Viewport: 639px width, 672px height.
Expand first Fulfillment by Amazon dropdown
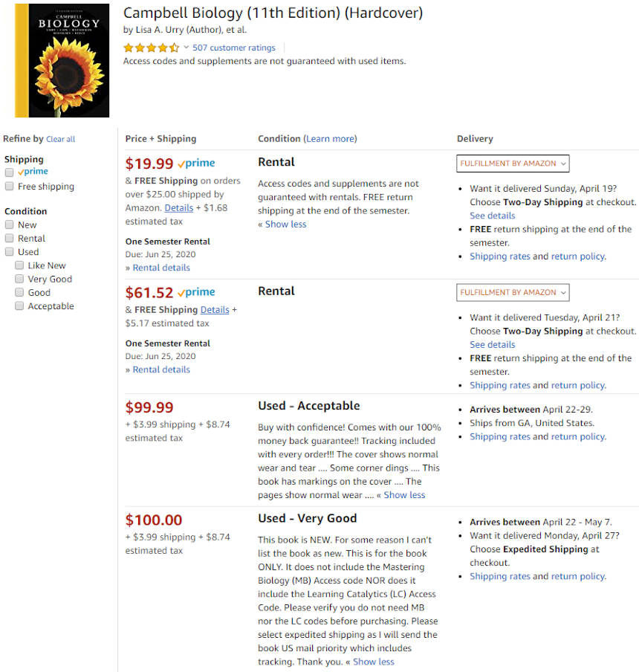click(513, 164)
